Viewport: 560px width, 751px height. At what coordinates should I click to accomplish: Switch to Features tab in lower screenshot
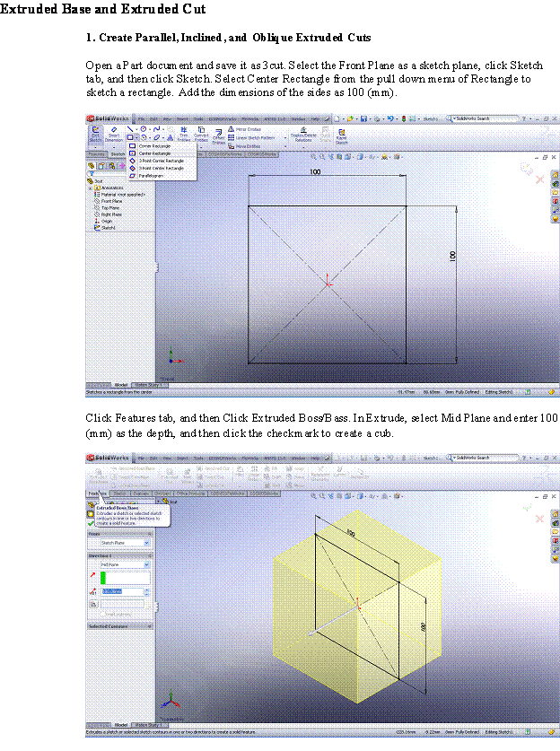pyautogui.click(x=97, y=493)
